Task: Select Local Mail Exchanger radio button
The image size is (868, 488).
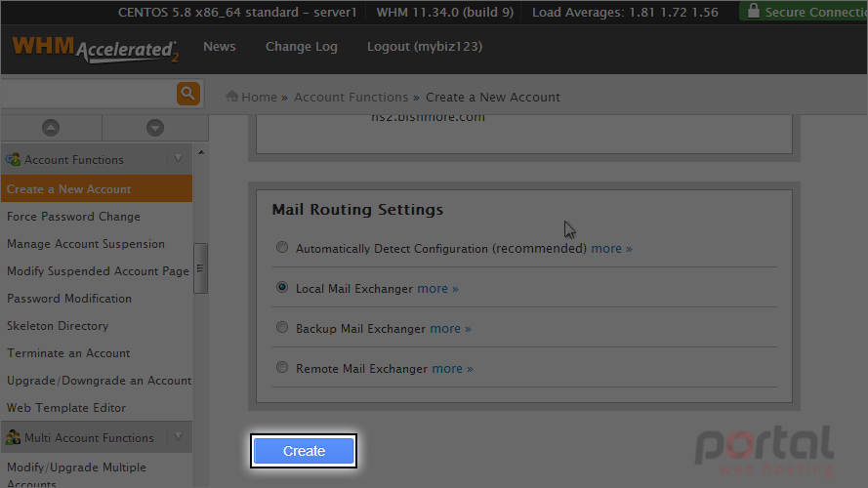Action: click(x=282, y=287)
